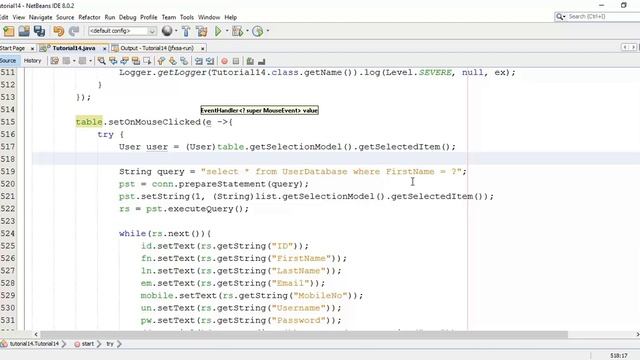Viewport: 640px width, 360px height.
Task: Uncomment selected lines icon
Action: click(x=262, y=61)
